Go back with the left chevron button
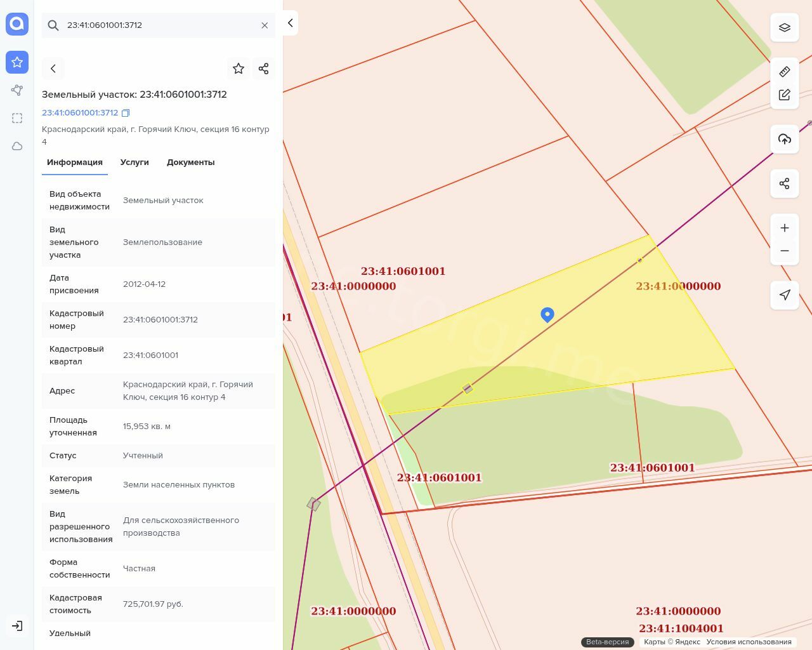The image size is (812, 650). point(53,69)
